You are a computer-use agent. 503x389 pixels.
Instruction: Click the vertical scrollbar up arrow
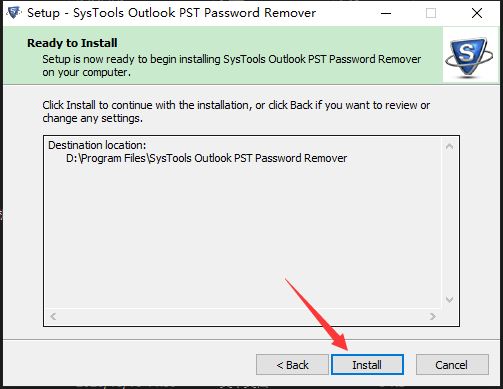pos(449,146)
